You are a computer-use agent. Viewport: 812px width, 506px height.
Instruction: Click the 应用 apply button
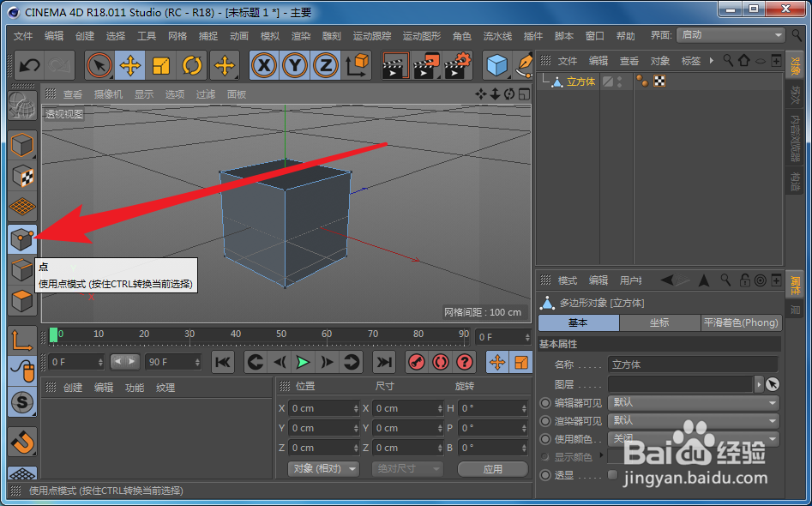[492, 469]
